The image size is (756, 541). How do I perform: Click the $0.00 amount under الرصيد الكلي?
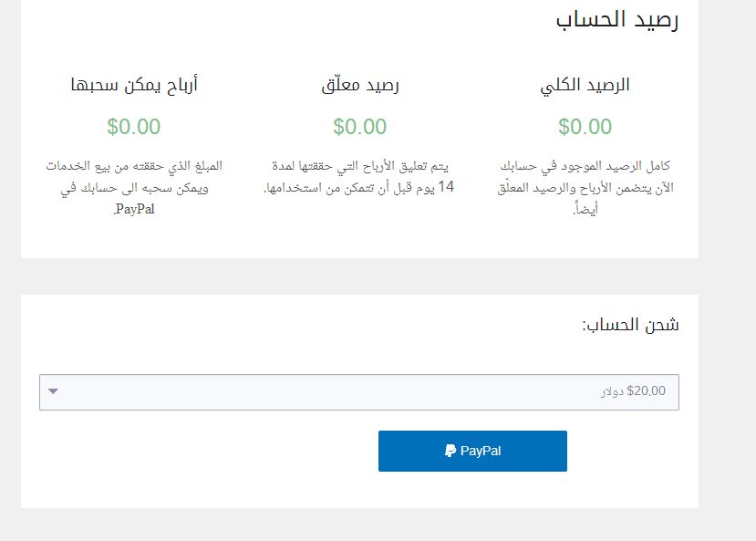(585, 127)
